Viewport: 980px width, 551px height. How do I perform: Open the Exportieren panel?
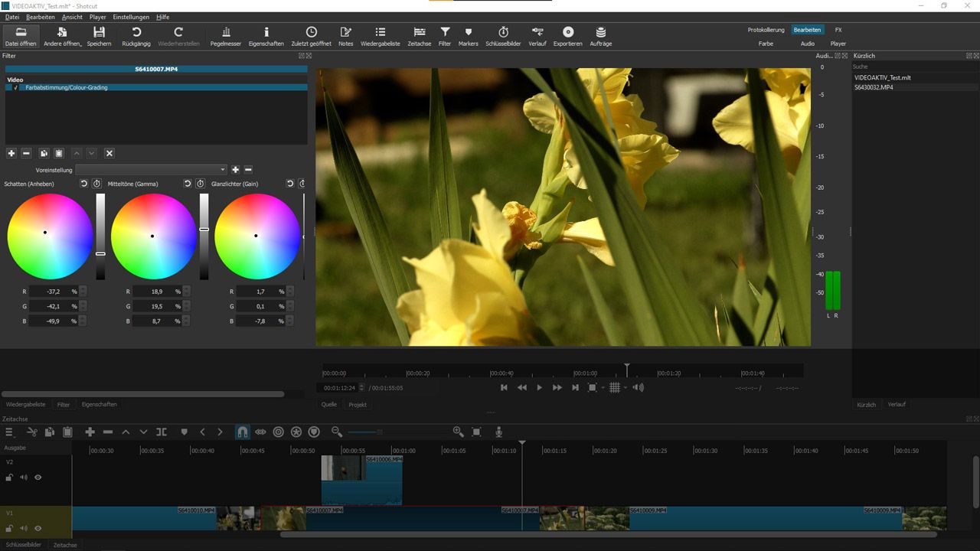(x=567, y=34)
